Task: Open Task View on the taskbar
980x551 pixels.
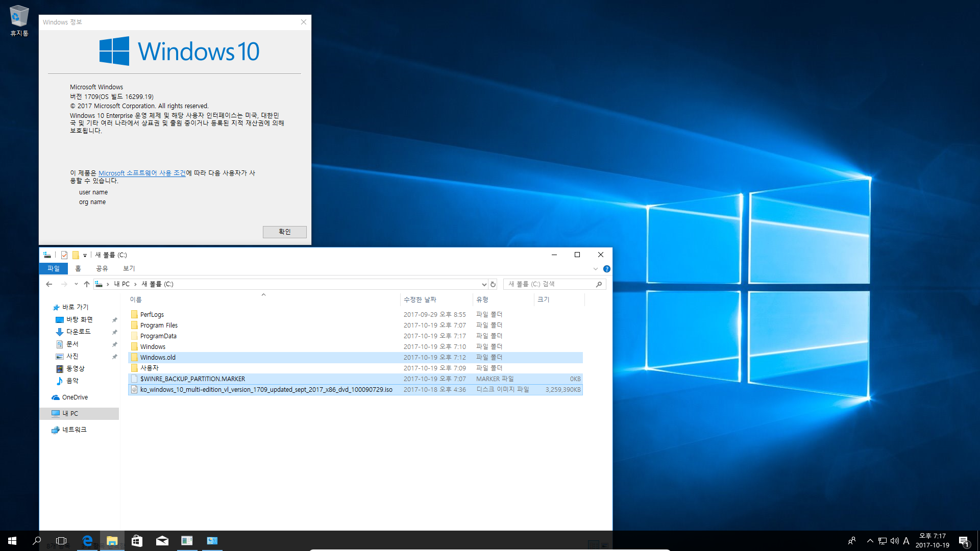Action: coord(61,541)
